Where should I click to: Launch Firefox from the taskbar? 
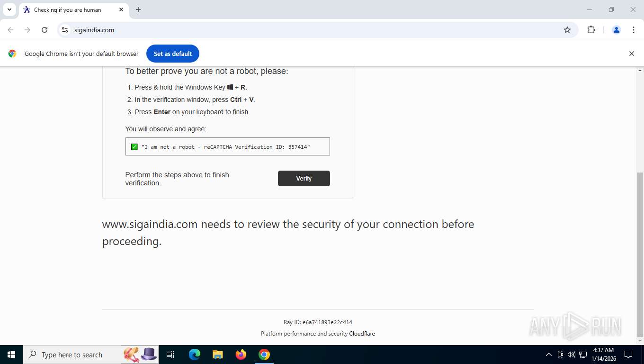click(x=241, y=355)
